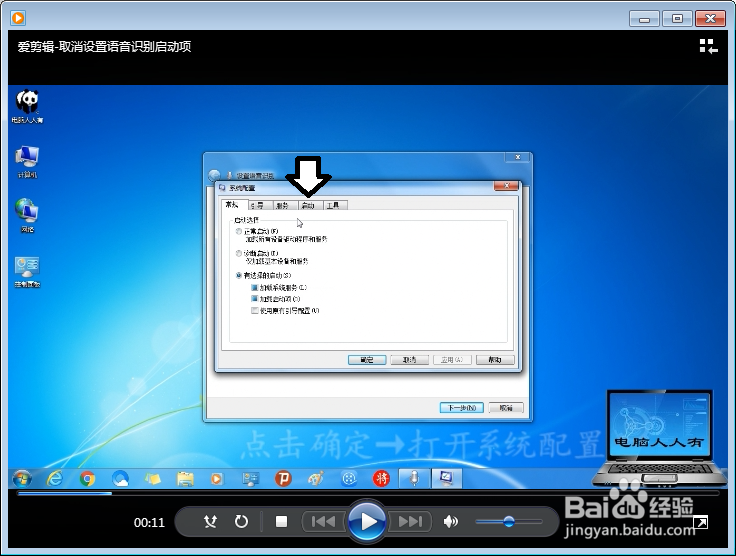Click the video seek progress bar
The image size is (736, 556).
click(x=368, y=493)
